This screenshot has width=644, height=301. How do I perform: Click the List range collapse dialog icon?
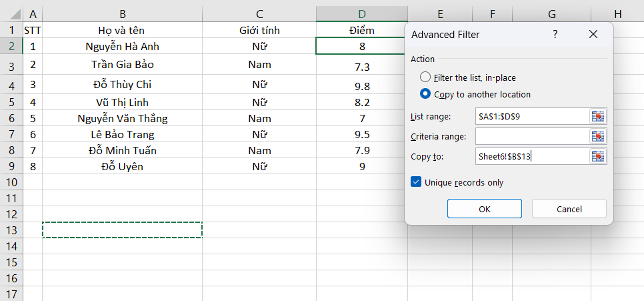coord(598,116)
